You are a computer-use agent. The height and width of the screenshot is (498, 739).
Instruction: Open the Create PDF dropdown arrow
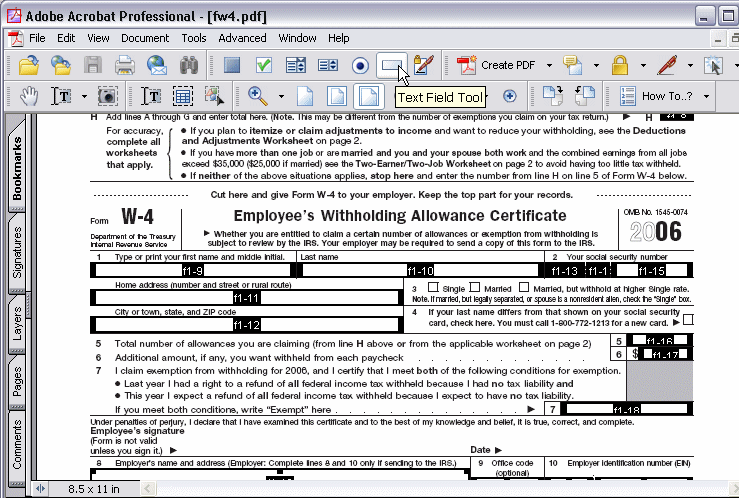(549, 65)
